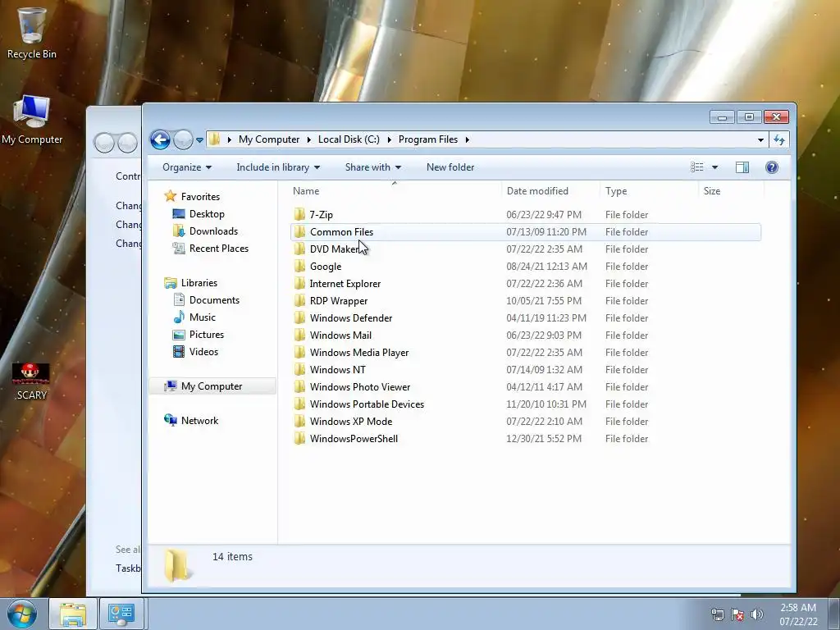Select My Computer in the navigation pane
This screenshot has width=840, height=630.
click(212, 386)
